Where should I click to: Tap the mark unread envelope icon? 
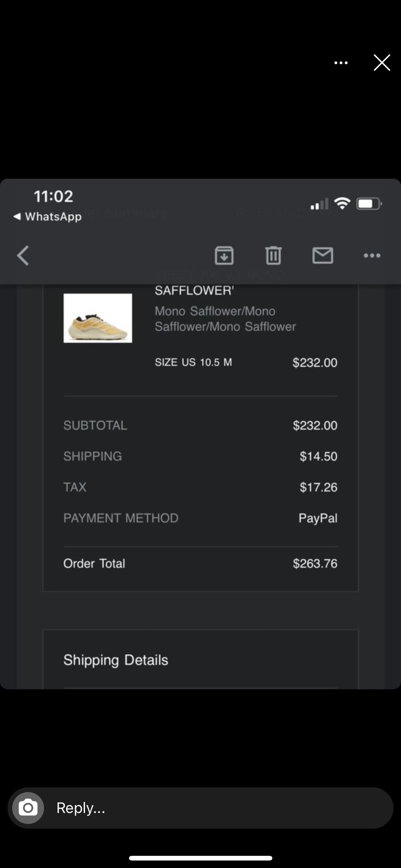click(x=323, y=255)
